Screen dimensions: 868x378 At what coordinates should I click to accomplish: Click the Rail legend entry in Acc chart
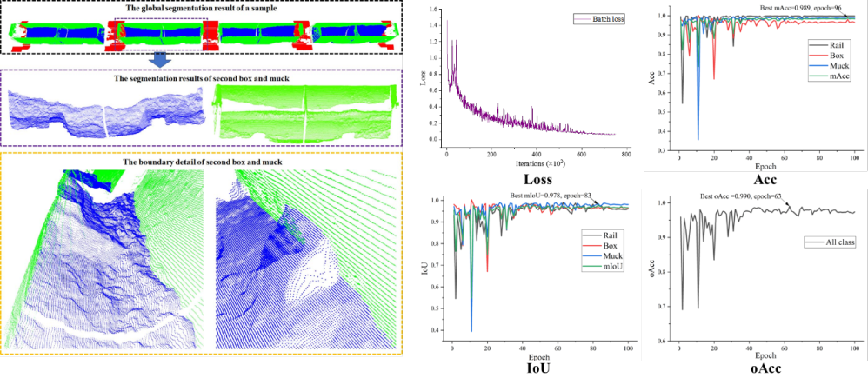click(x=837, y=43)
